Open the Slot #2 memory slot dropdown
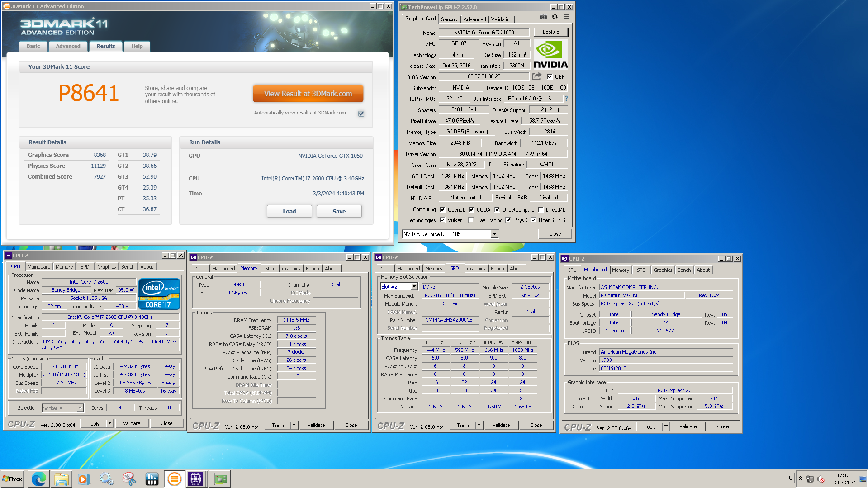The width and height of the screenshot is (868, 488). (x=414, y=287)
